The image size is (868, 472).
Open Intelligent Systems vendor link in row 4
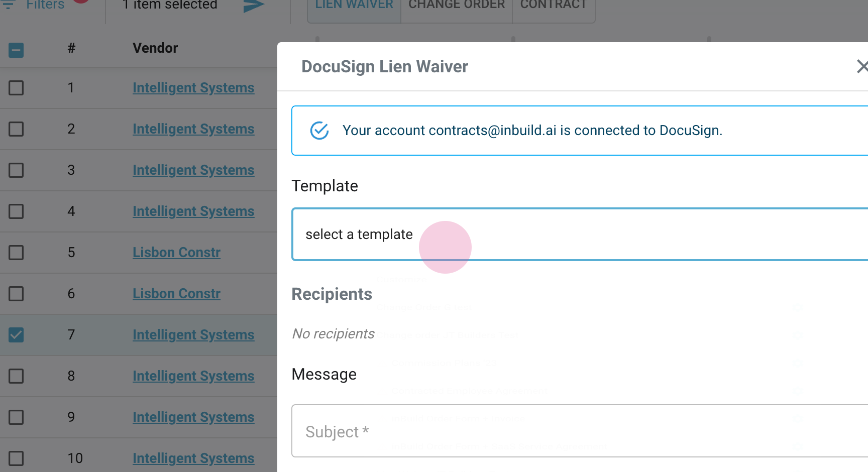click(193, 211)
